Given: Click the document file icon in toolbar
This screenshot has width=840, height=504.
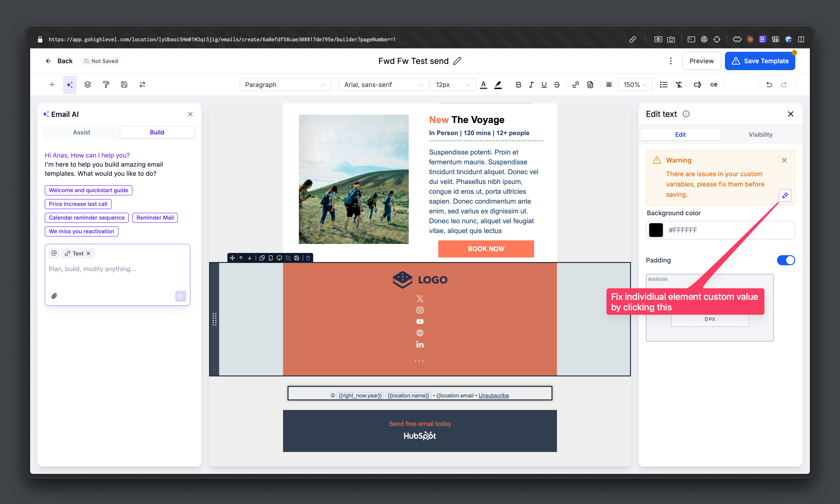Looking at the screenshot, I should (x=590, y=84).
